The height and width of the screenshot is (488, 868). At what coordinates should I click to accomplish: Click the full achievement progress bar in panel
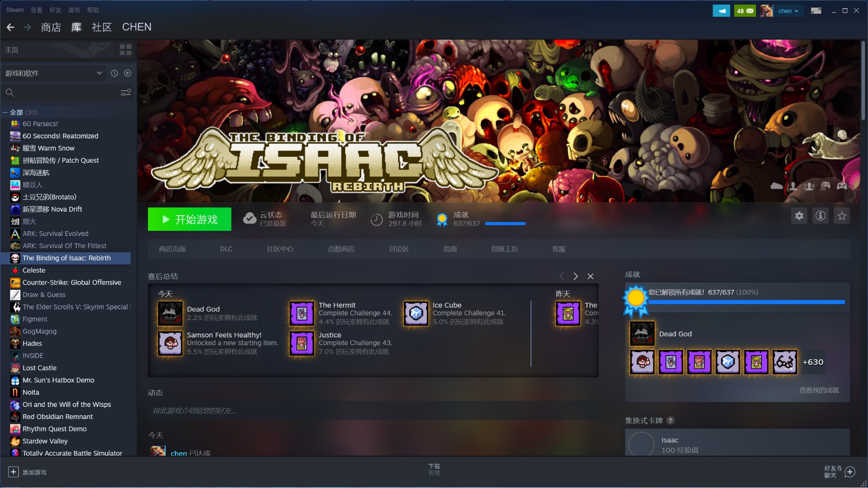(746, 302)
